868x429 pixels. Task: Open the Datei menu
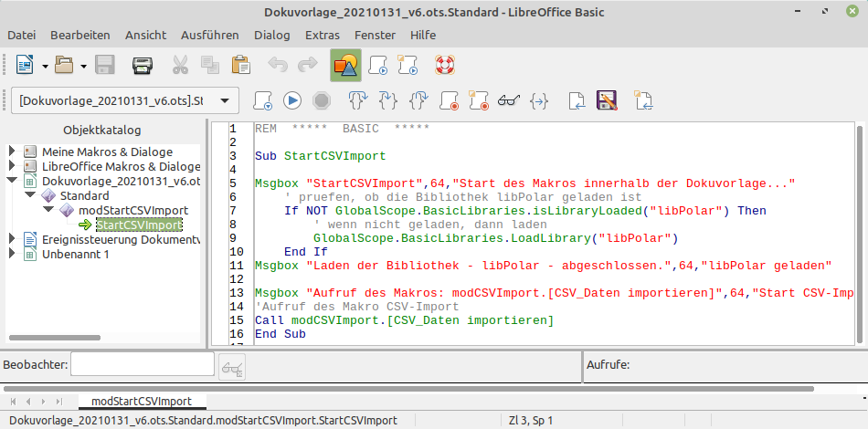(22, 35)
